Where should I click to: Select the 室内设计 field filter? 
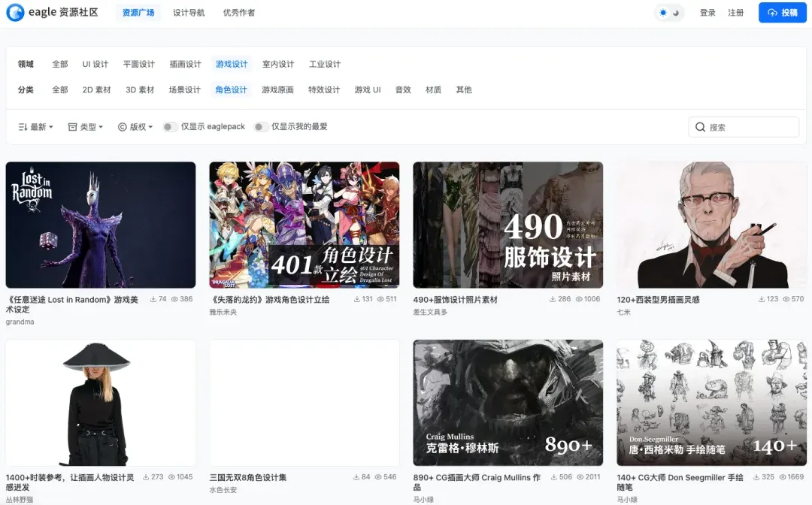[278, 64]
